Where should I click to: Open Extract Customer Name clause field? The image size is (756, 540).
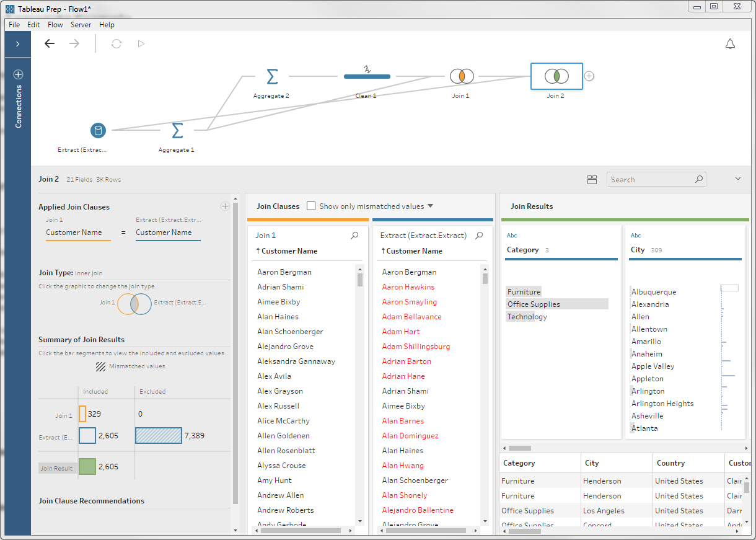tap(168, 233)
